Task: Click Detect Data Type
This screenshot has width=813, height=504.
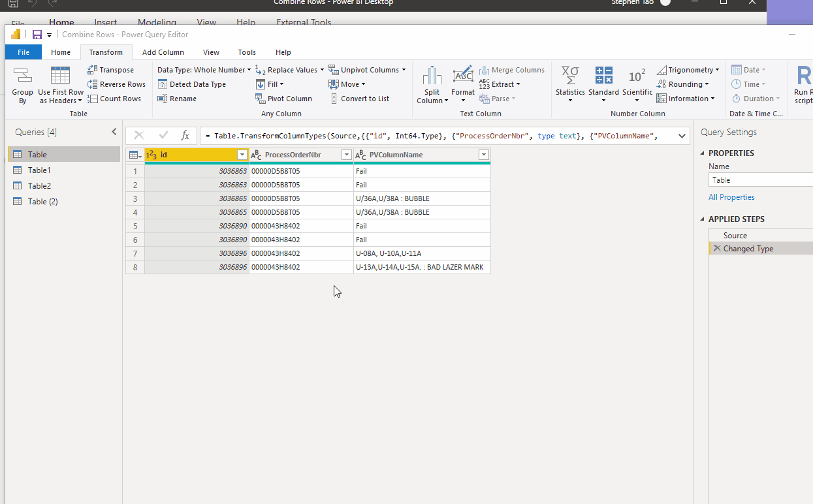Action: tap(192, 84)
